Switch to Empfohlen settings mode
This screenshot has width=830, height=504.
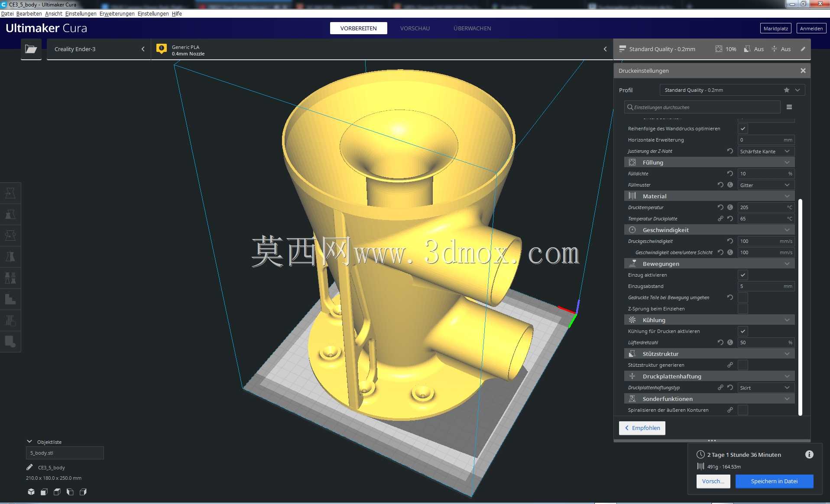[642, 428]
